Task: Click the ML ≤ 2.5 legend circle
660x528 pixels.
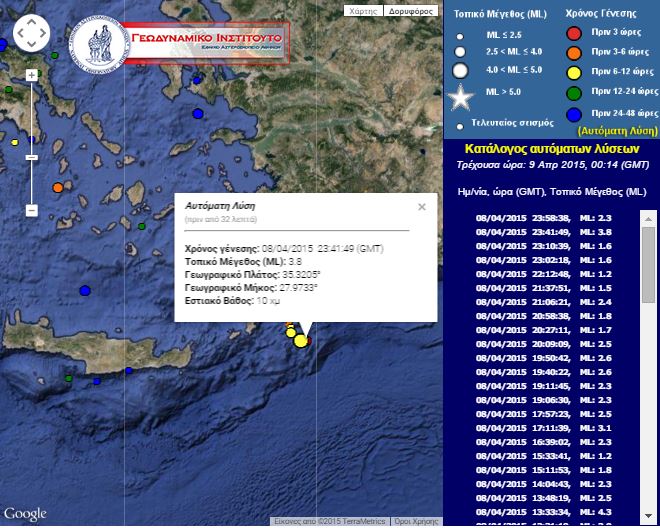Action: pos(460,37)
